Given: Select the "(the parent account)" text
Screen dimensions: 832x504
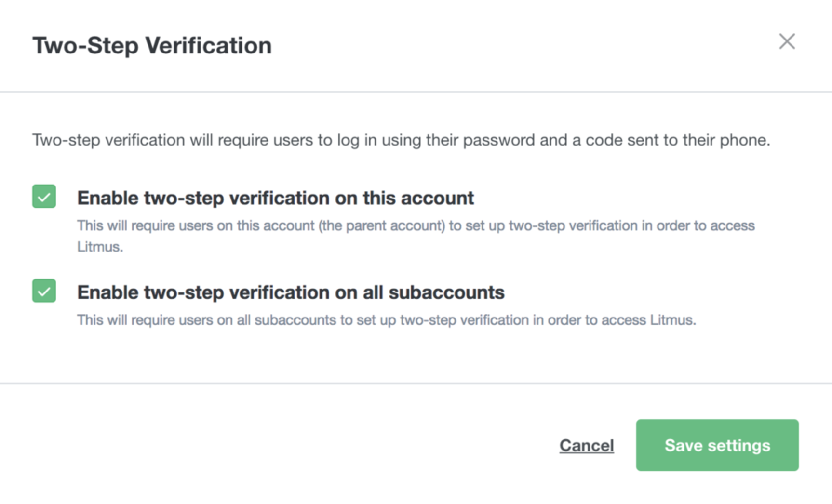Looking at the screenshot, I should [381, 225].
